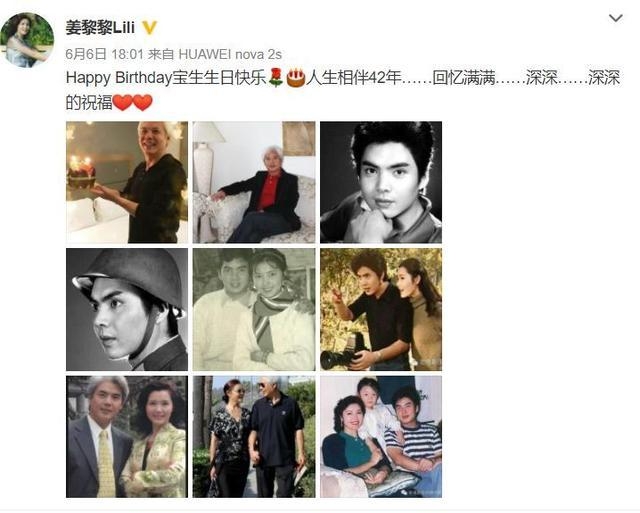
Task: Click the red heart emojis
Action: 132,102
